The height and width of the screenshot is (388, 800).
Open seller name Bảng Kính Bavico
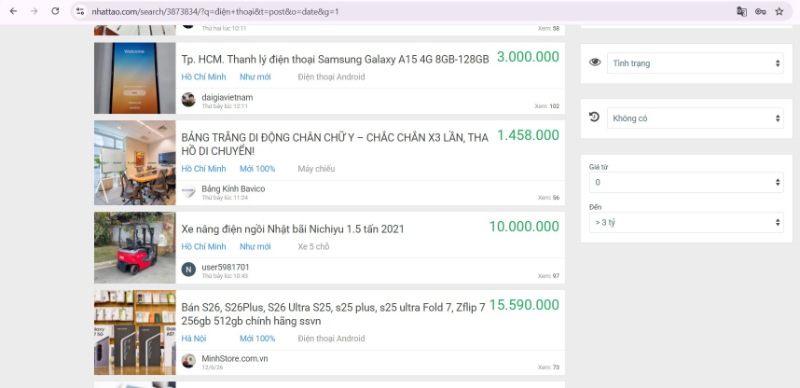[x=233, y=189]
